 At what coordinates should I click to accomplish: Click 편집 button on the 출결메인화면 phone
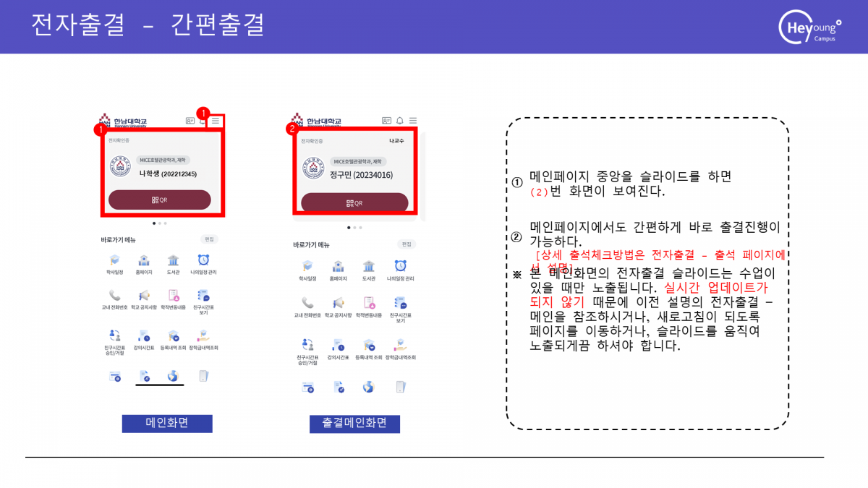407,244
